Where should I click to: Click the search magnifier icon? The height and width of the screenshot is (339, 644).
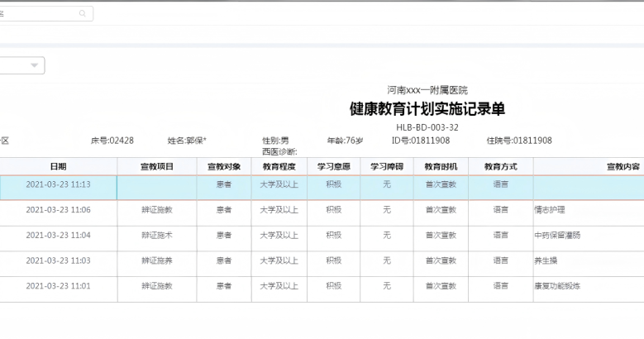click(83, 13)
